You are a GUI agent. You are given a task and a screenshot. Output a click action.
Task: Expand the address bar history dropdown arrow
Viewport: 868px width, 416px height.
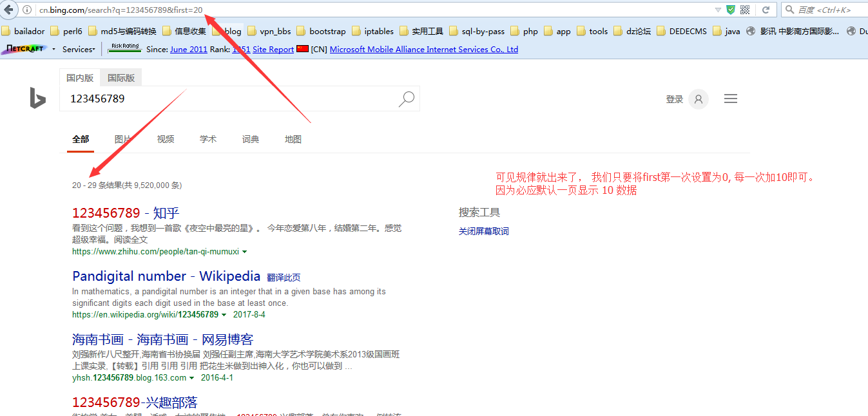[x=718, y=10]
